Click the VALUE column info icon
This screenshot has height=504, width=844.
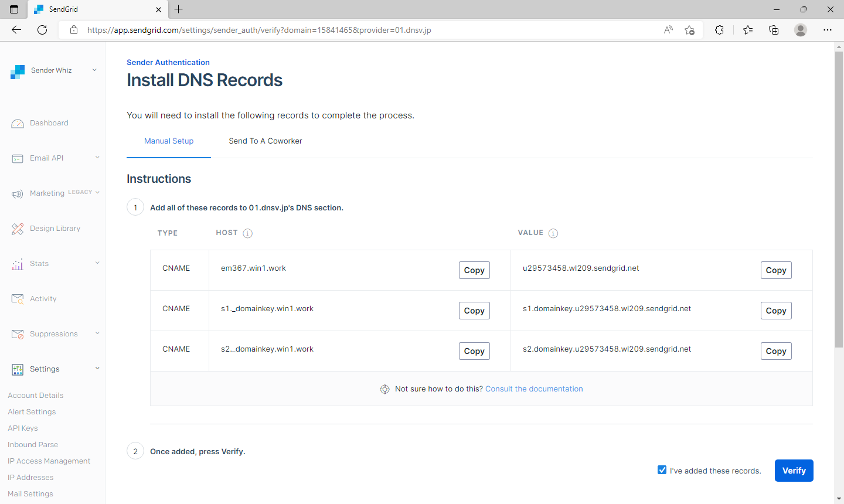click(x=553, y=233)
